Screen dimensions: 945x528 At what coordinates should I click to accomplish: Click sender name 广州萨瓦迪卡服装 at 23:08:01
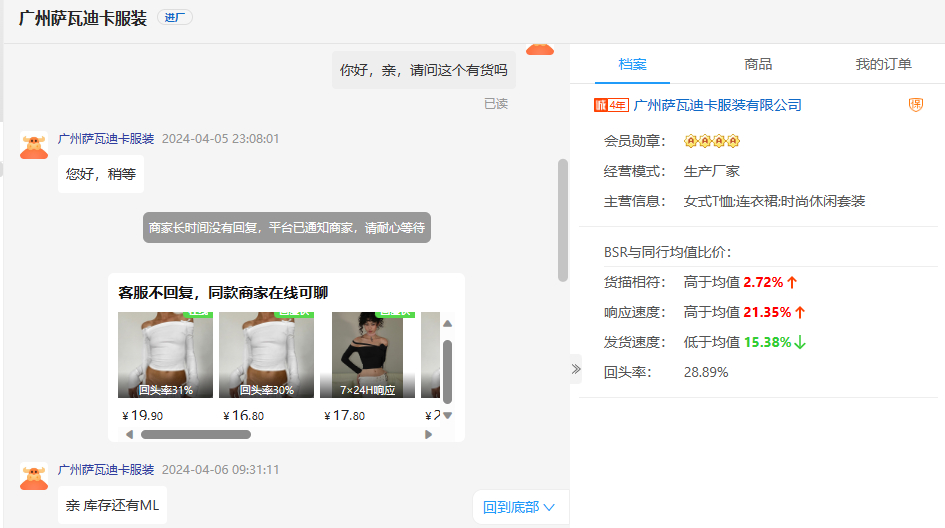point(106,139)
